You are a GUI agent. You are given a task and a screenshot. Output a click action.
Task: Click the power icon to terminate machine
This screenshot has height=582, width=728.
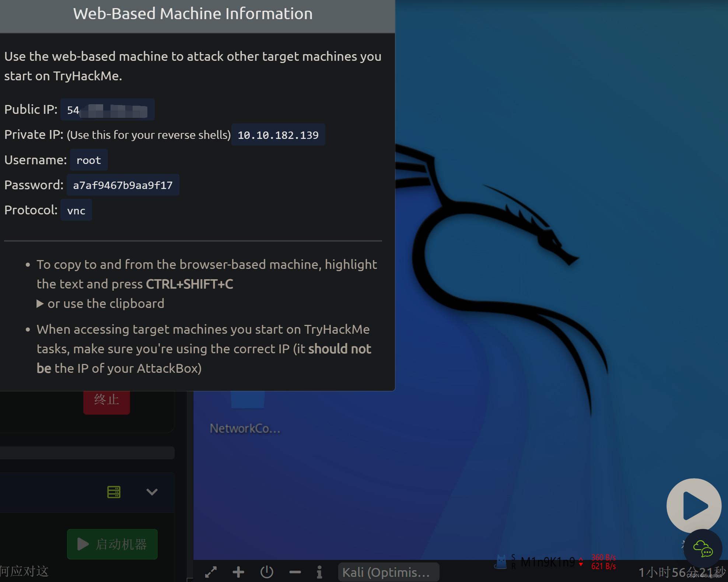(267, 572)
